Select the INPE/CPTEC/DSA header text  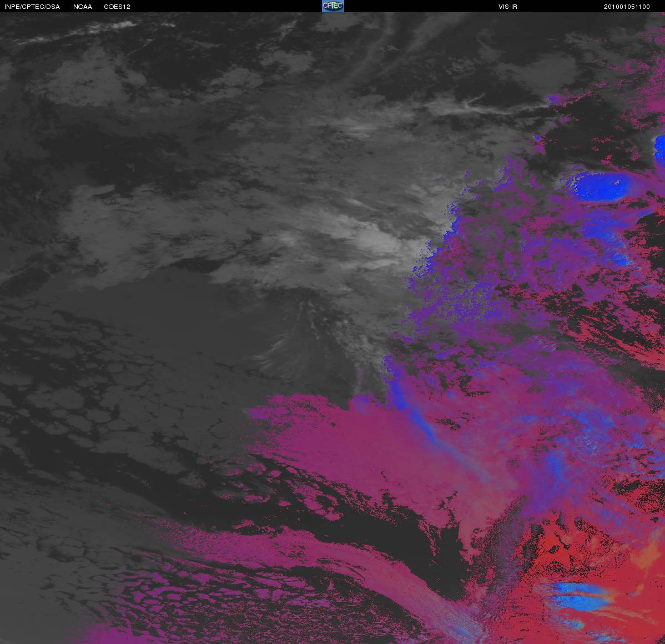32,7
